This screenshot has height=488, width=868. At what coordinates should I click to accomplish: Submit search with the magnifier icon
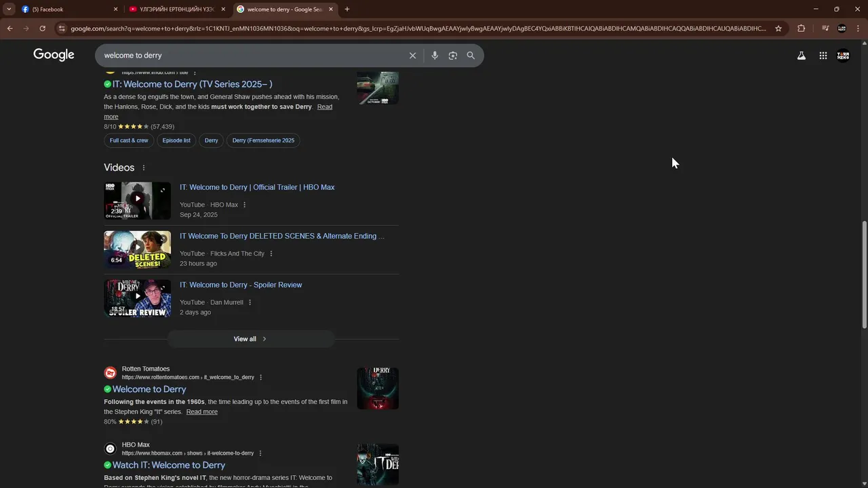(471, 56)
